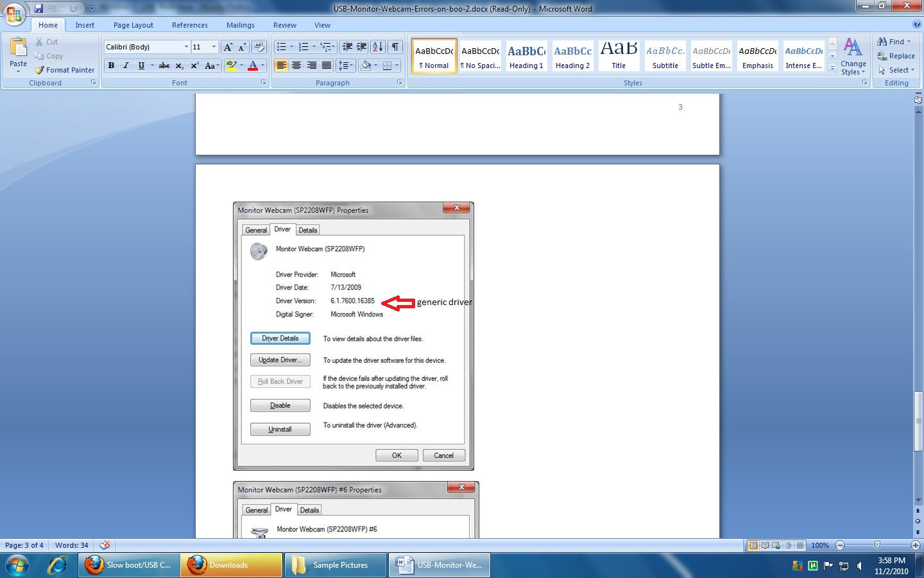924x578 pixels.
Task: Open the font name dropdown
Action: 186,47
